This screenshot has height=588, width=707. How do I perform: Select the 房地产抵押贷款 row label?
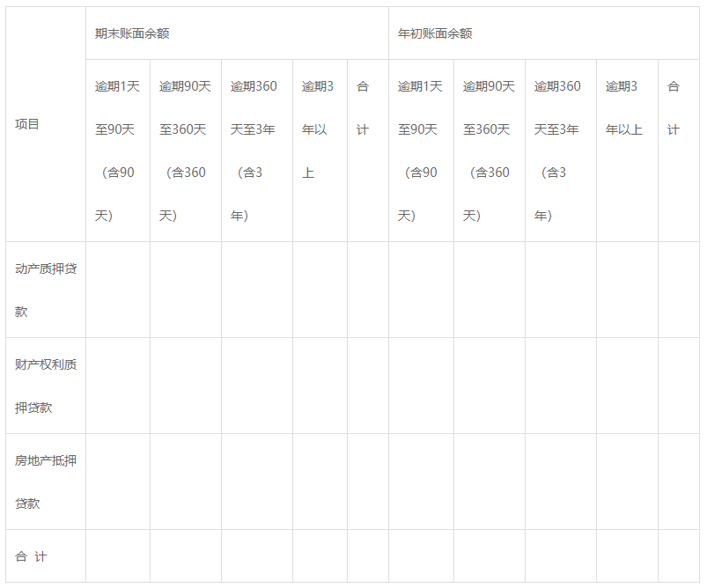click(x=45, y=481)
